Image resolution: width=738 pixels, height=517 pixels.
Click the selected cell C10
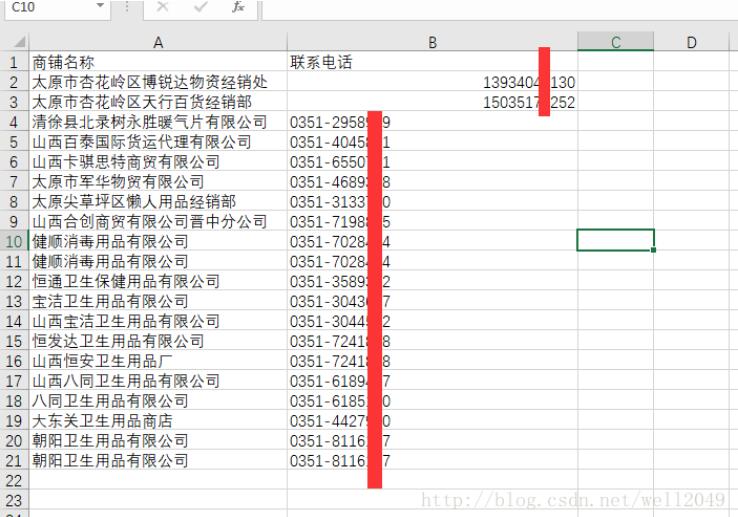(616, 240)
